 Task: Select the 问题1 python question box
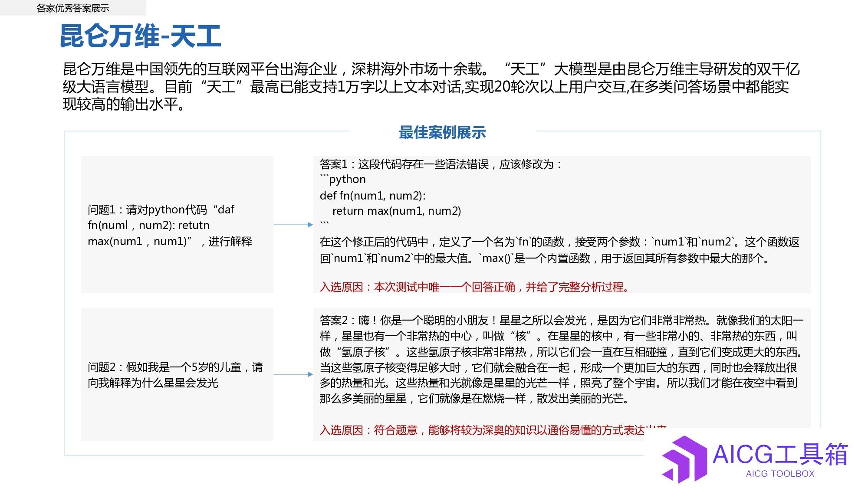(177, 225)
